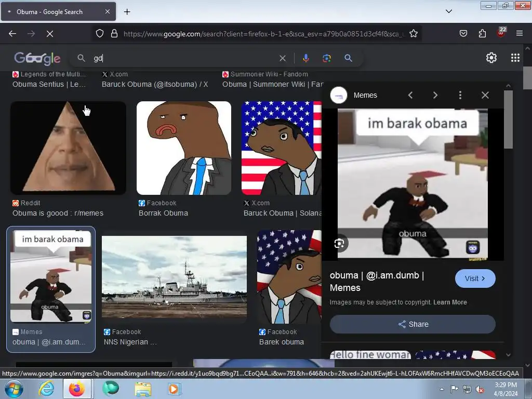The width and height of the screenshot is (532, 399).
Task: Open a new browser tab
Action: (127, 12)
